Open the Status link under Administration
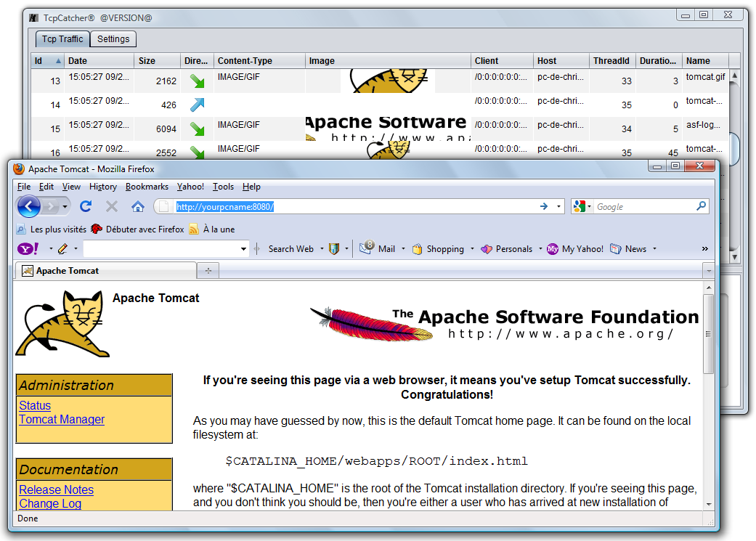Screen dimensions: 756x541 [35, 405]
